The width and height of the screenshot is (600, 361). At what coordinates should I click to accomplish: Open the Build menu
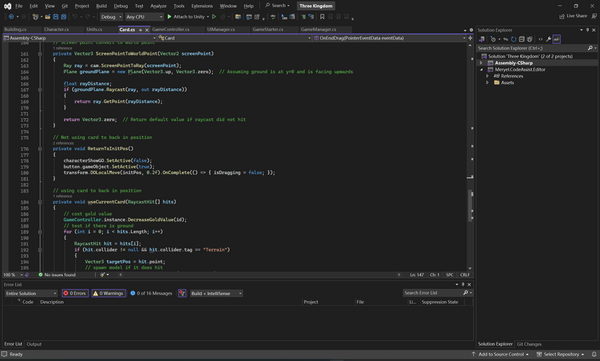(101, 6)
